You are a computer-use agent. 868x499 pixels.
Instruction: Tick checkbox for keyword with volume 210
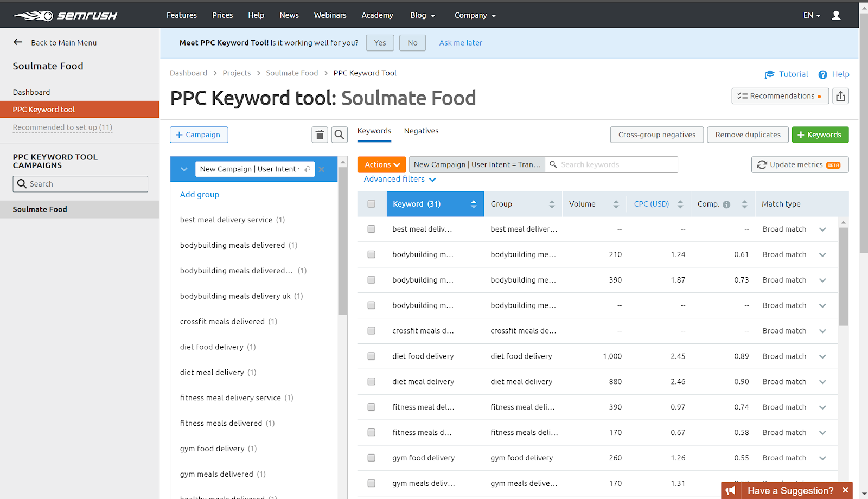coord(372,254)
